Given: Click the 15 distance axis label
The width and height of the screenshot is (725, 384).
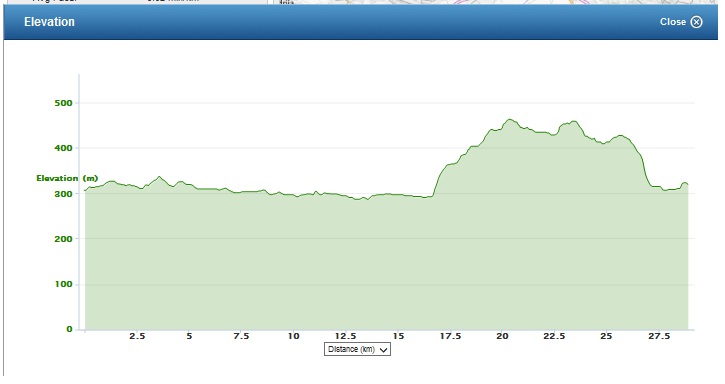Looking at the screenshot, I should 398,336.
